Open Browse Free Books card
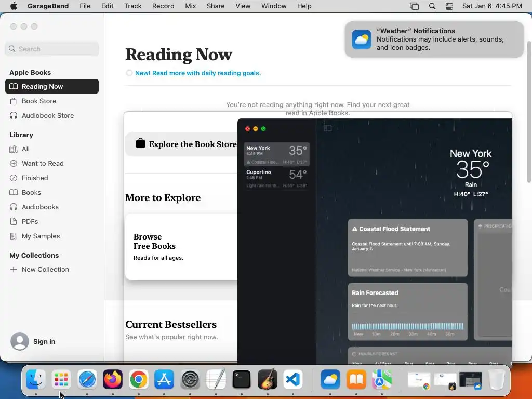The height and width of the screenshot is (399, 532). [181, 247]
